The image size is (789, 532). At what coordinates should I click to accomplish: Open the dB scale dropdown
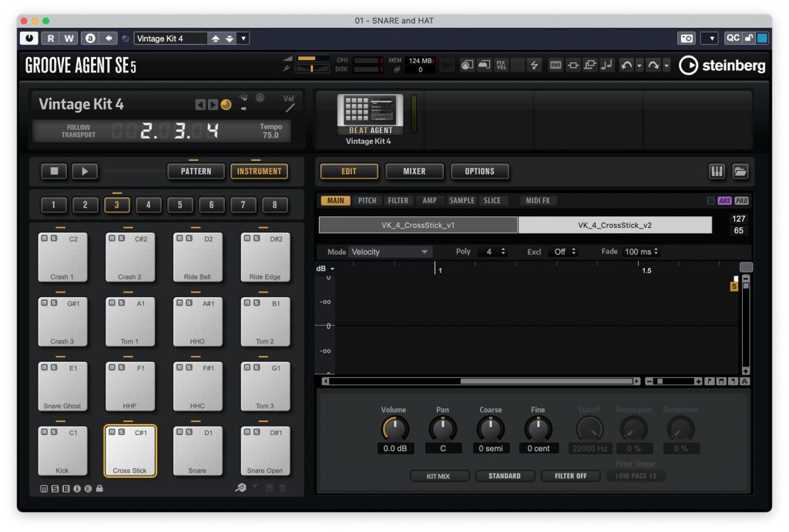[x=325, y=269]
